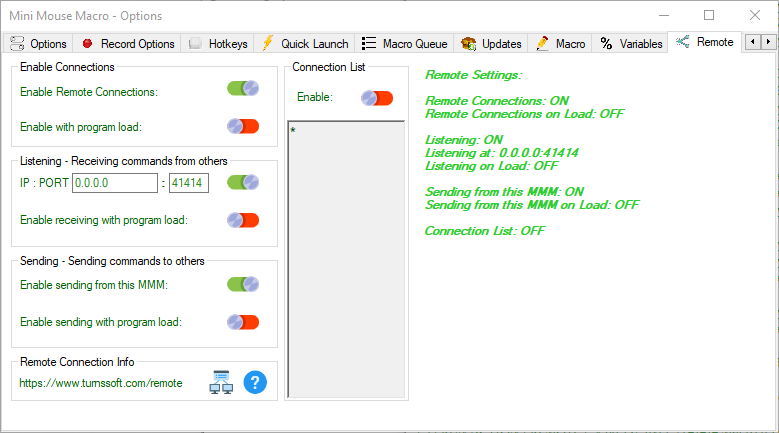Turn on the Connection List Enable toggle
Viewport: 779px width, 433px height.
pos(377,98)
